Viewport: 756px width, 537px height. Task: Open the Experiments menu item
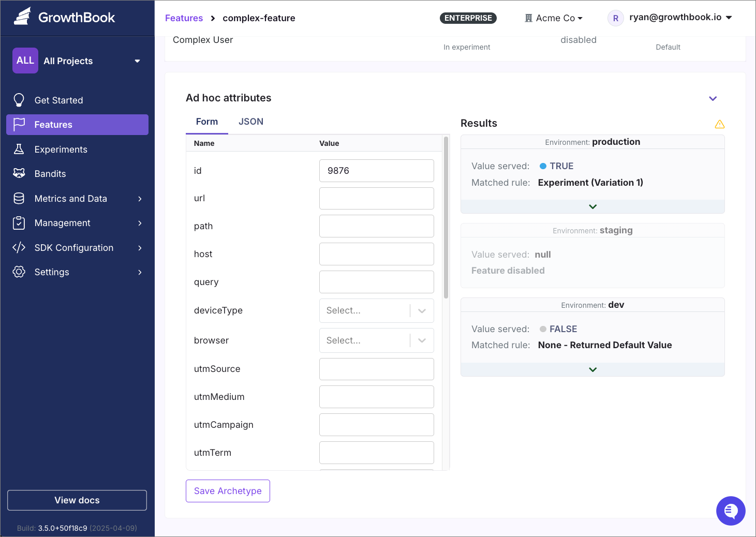pyautogui.click(x=77, y=150)
